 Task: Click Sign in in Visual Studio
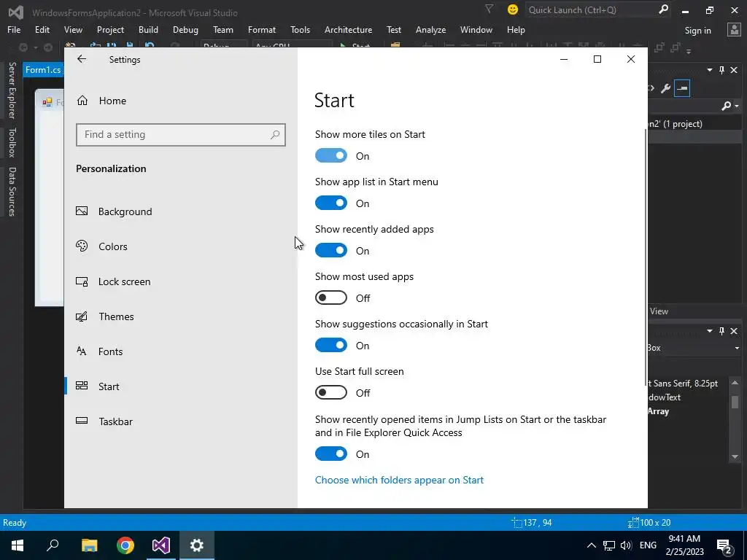click(x=697, y=31)
